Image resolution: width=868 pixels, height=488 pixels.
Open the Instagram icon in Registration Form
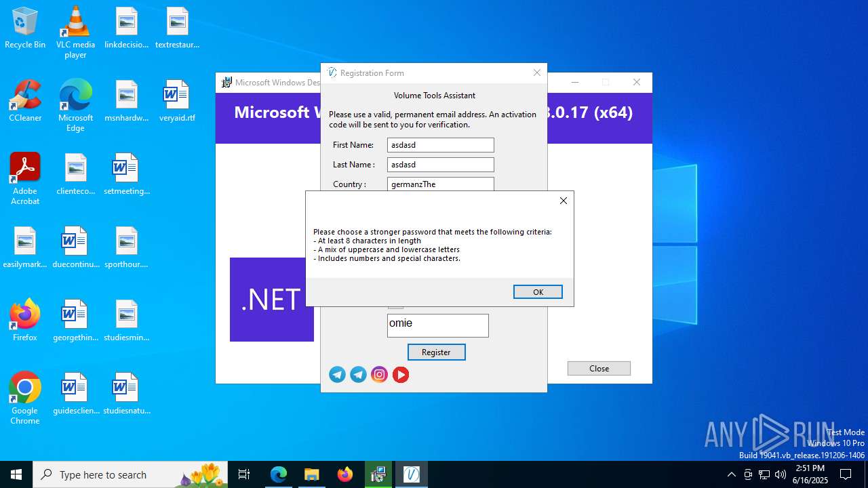tap(380, 375)
